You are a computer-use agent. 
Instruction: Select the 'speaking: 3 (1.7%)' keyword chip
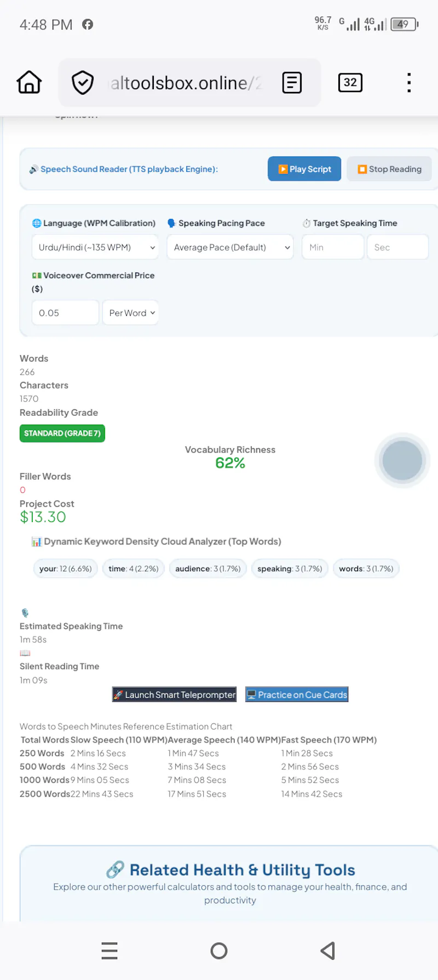tap(290, 569)
